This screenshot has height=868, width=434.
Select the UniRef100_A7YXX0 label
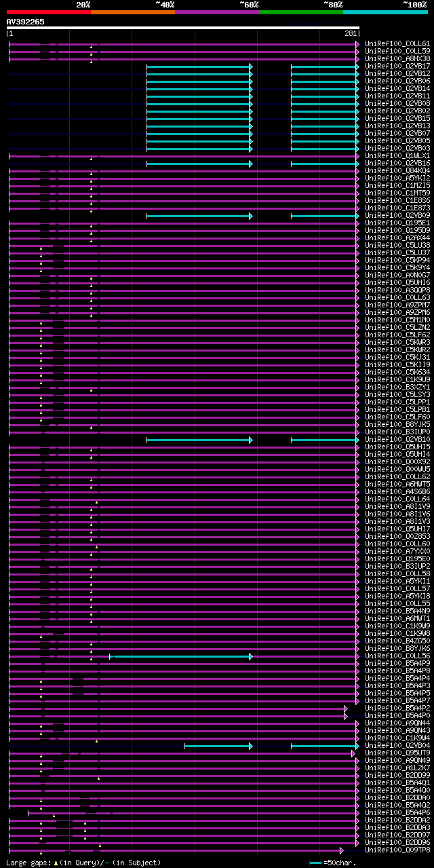click(397, 551)
